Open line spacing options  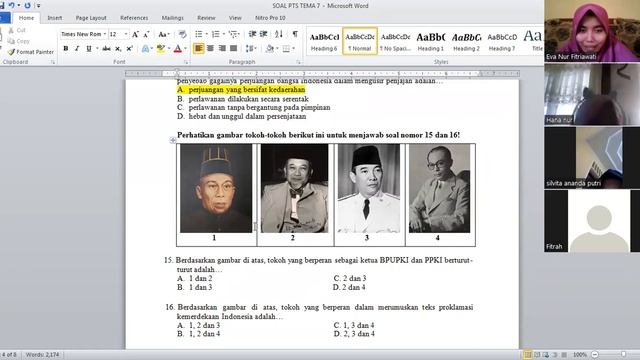pyautogui.click(x=251, y=49)
